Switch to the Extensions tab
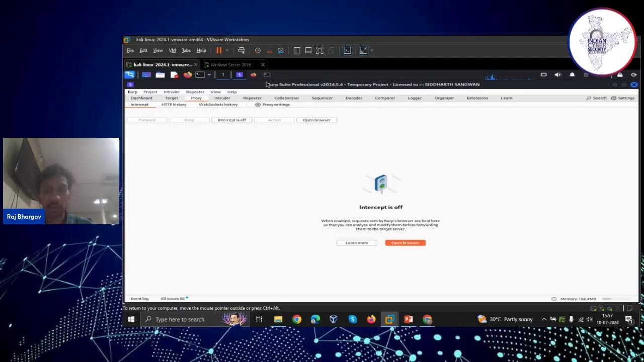Screen dimensions: 644x362 [x=477, y=98]
